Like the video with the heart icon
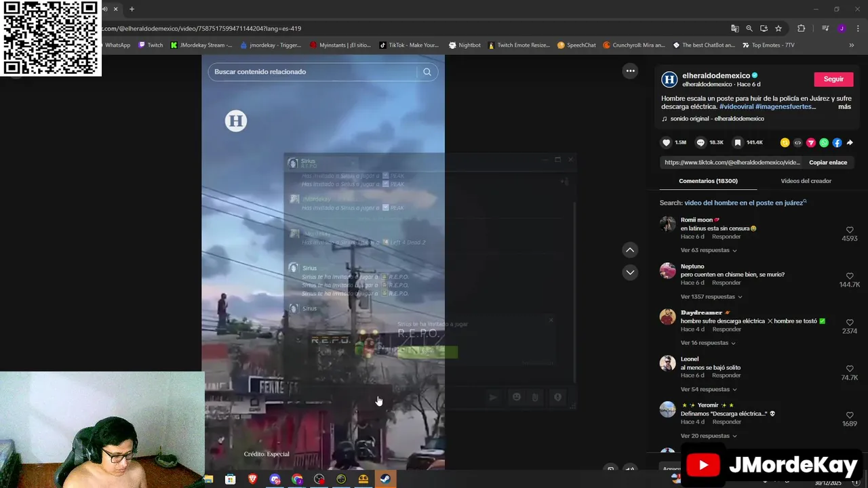868x488 pixels. click(x=666, y=142)
